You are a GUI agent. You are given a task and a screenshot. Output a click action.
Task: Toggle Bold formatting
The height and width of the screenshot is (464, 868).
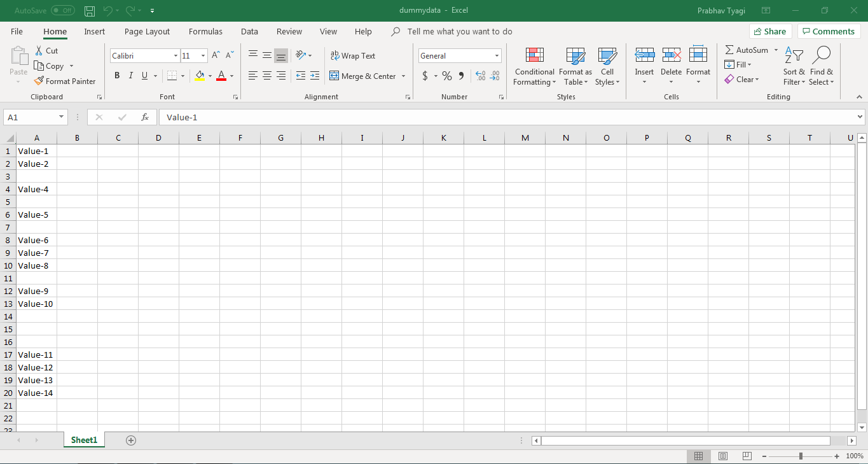pos(117,76)
